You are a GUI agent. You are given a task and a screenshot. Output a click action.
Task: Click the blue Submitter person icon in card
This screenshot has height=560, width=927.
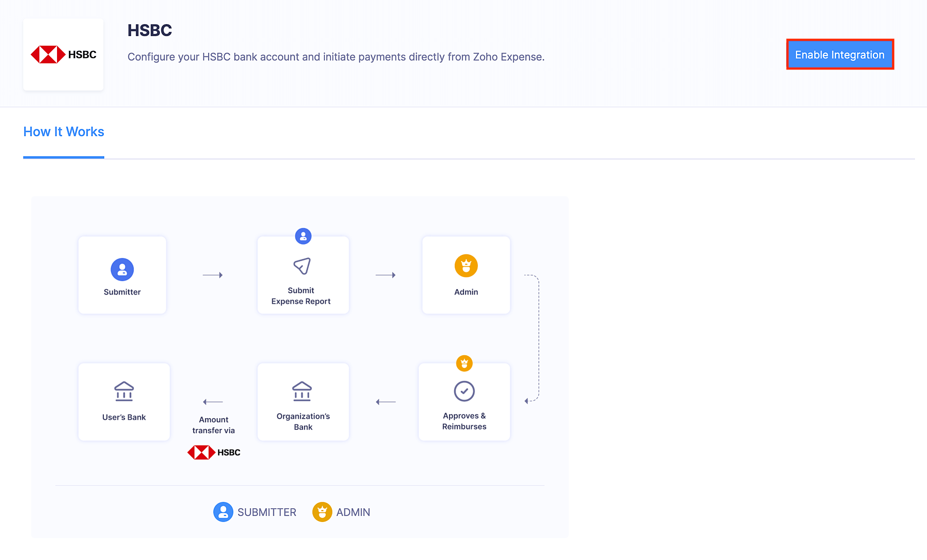click(122, 269)
